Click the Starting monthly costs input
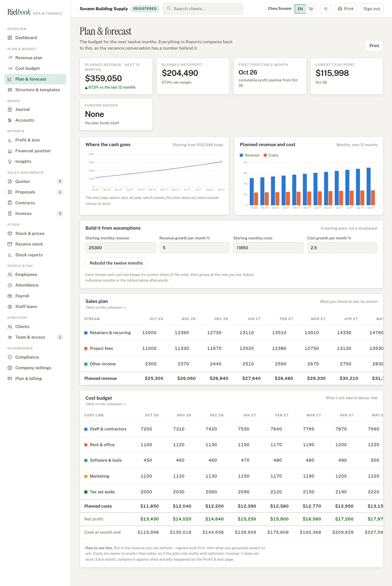Screen dimensions: 392x586 click(268, 248)
